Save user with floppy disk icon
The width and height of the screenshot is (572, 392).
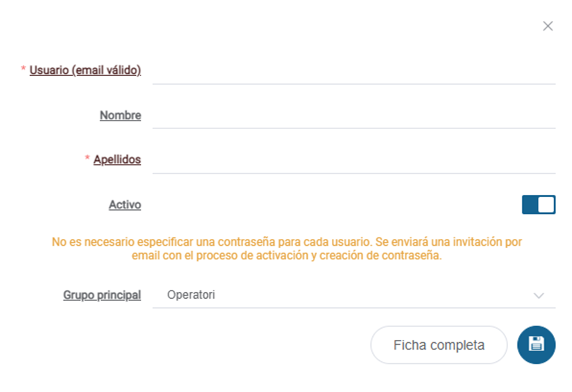coord(536,345)
